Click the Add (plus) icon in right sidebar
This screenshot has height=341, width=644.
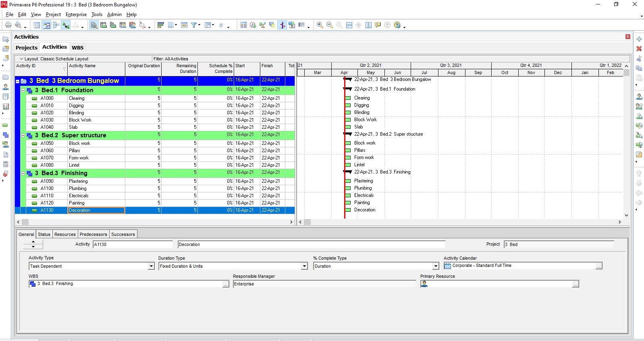point(639,39)
